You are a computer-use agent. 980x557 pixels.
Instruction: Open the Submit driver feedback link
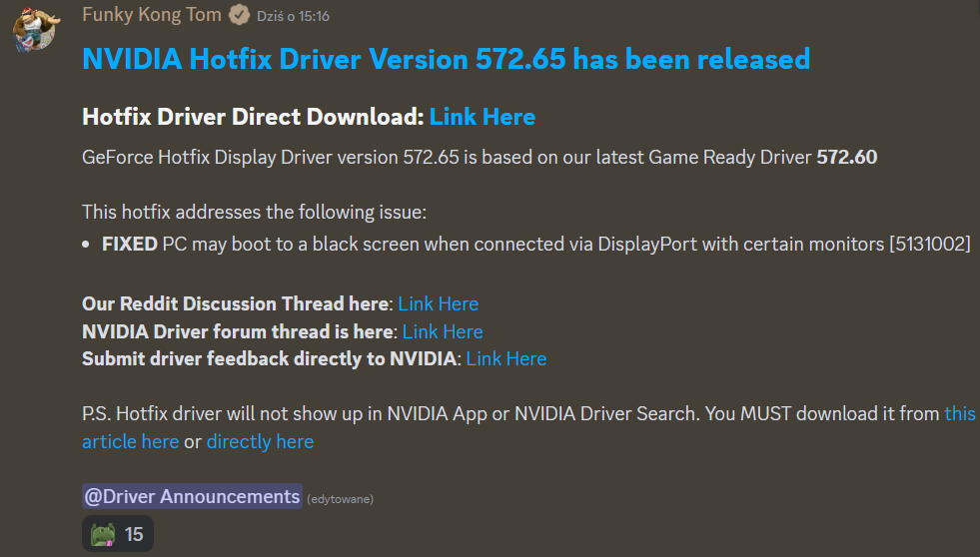point(505,358)
